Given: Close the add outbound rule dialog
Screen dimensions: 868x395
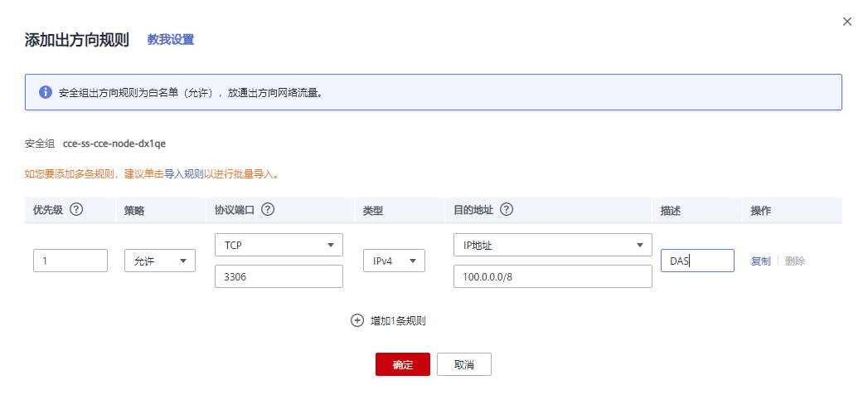Looking at the screenshot, I should [x=847, y=22].
